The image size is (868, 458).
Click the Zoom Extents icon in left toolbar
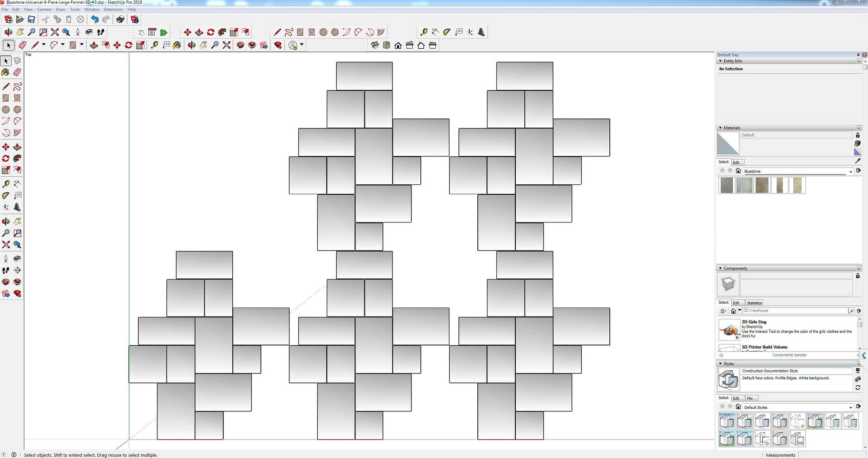pyautogui.click(x=6, y=245)
